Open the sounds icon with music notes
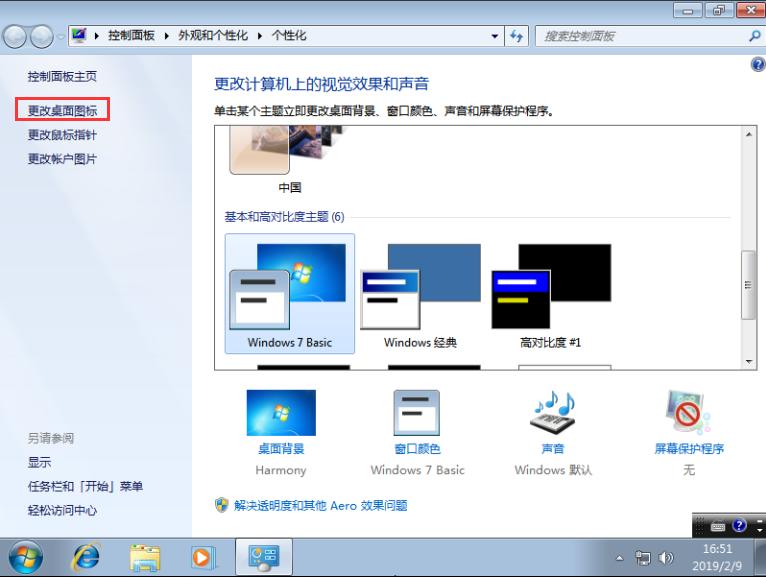This screenshot has width=766, height=577. [x=553, y=411]
